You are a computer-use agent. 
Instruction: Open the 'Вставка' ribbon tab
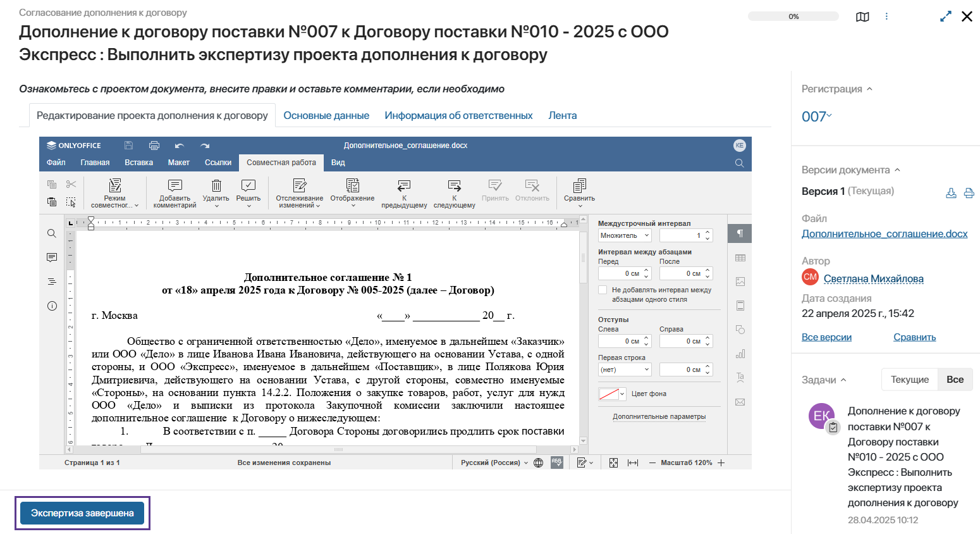click(x=138, y=163)
